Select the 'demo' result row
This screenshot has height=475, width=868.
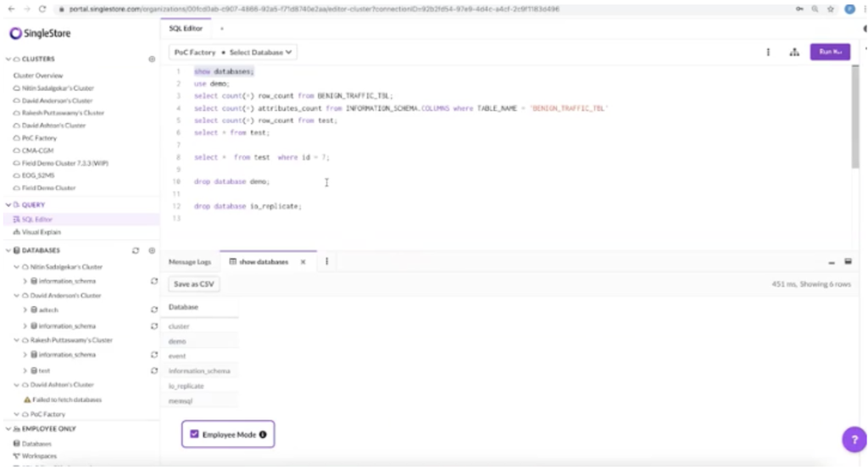click(201, 341)
